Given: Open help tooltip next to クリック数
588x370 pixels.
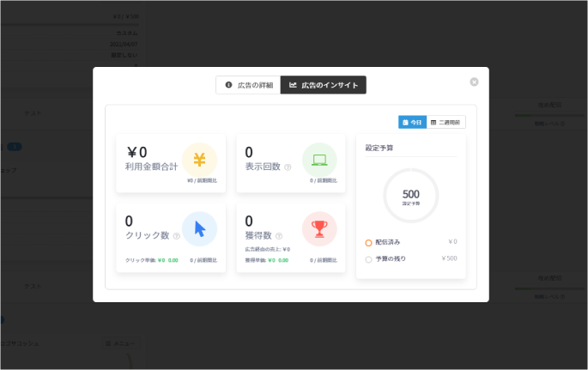Looking at the screenshot, I should [x=177, y=236].
